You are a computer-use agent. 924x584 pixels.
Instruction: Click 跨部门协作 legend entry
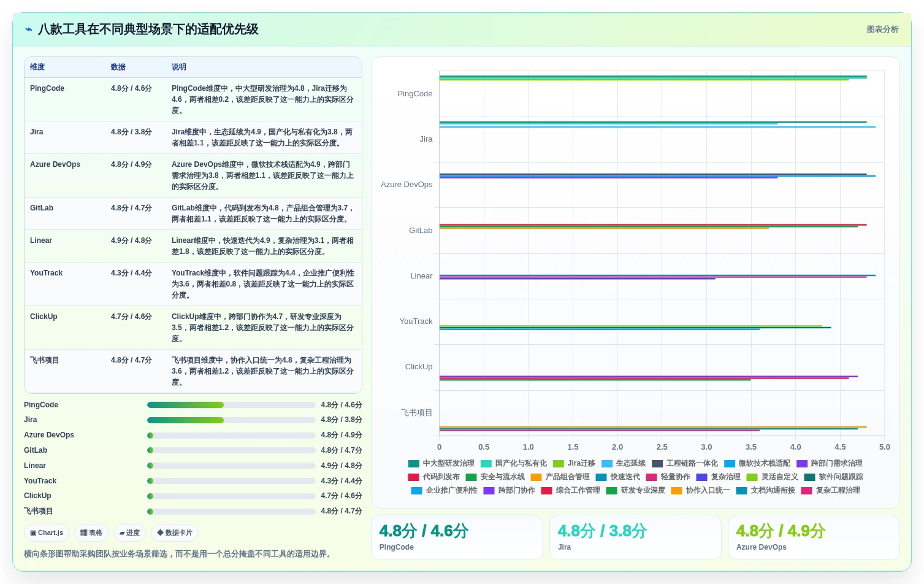[x=510, y=491]
